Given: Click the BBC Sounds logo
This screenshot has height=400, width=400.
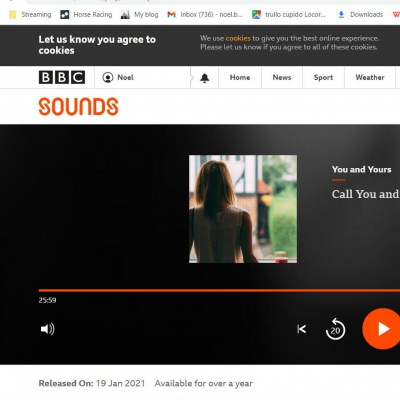Looking at the screenshot, I should click(x=78, y=107).
